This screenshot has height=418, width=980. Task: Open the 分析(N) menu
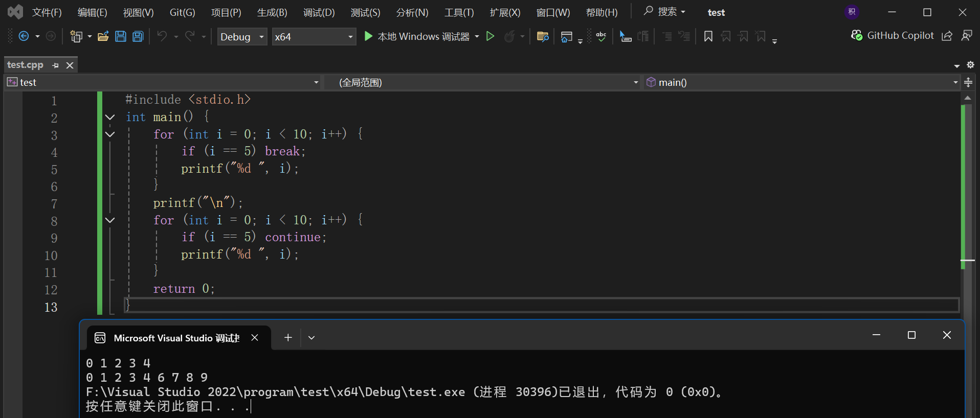[x=412, y=12]
